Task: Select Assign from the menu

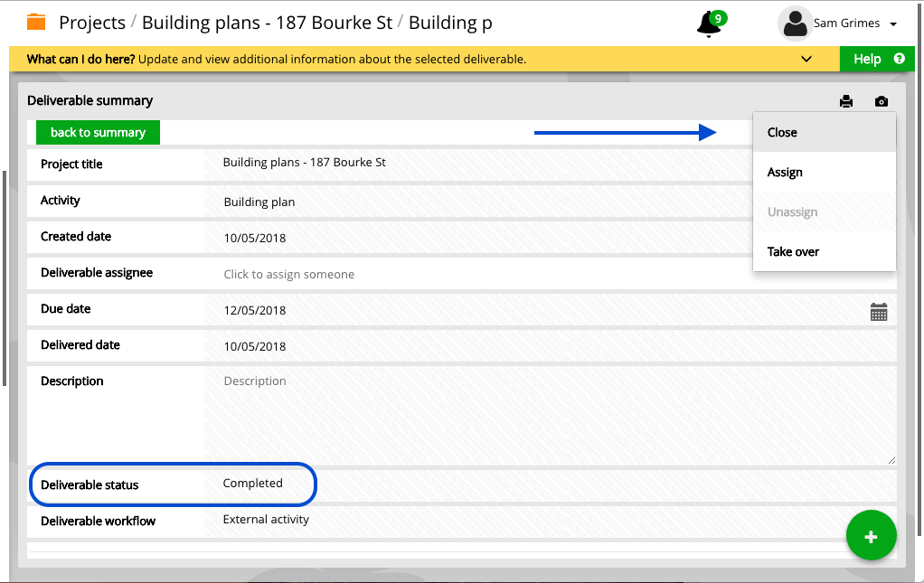Action: coord(825,173)
